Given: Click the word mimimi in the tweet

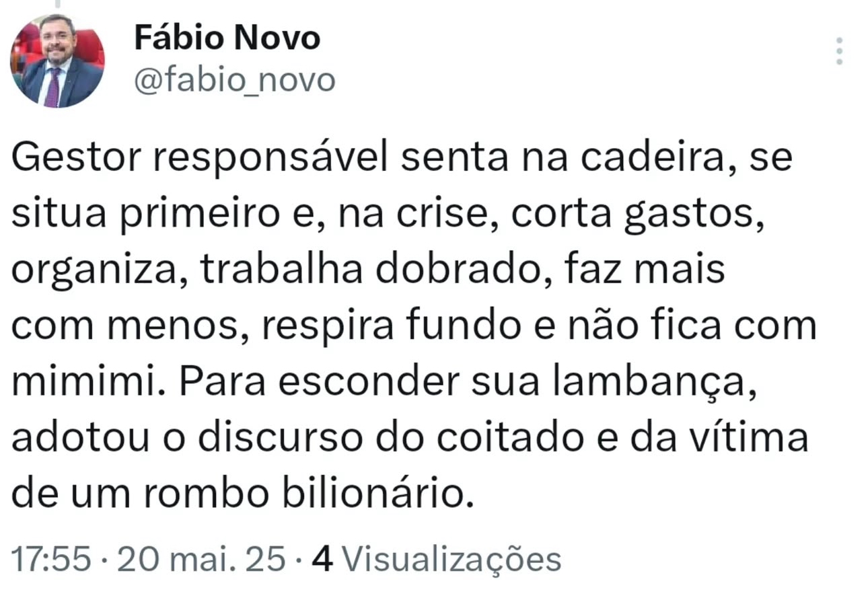Looking at the screenshot, I should pos(89,382).
